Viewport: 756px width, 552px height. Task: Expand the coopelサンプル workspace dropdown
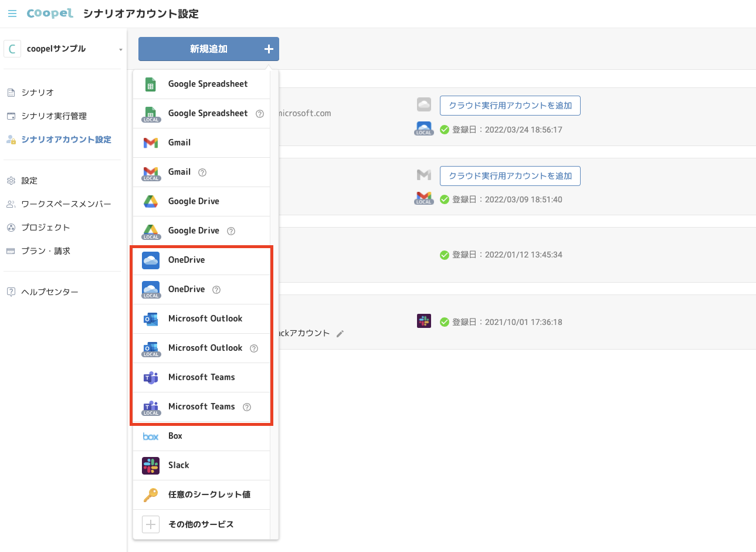pos(121,49)
